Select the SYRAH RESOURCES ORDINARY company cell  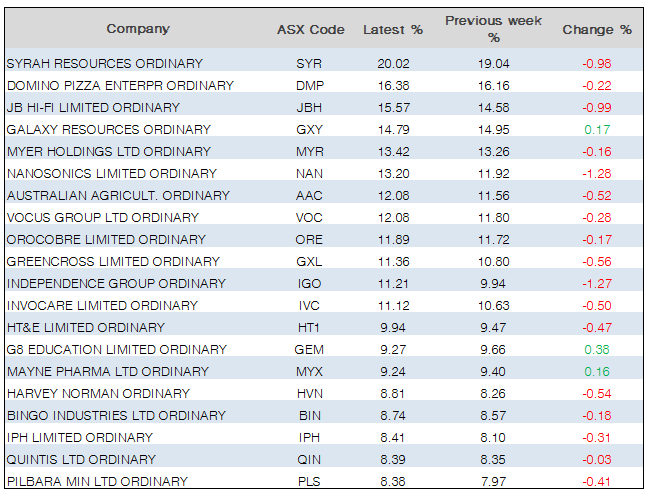pyautogui.click(x=104, y=63)
